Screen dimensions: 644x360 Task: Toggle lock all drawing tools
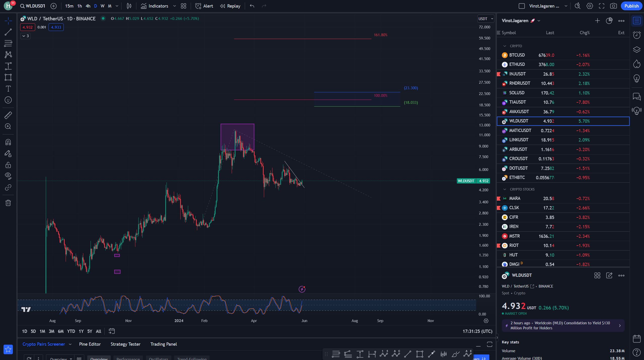pos(8,165)
